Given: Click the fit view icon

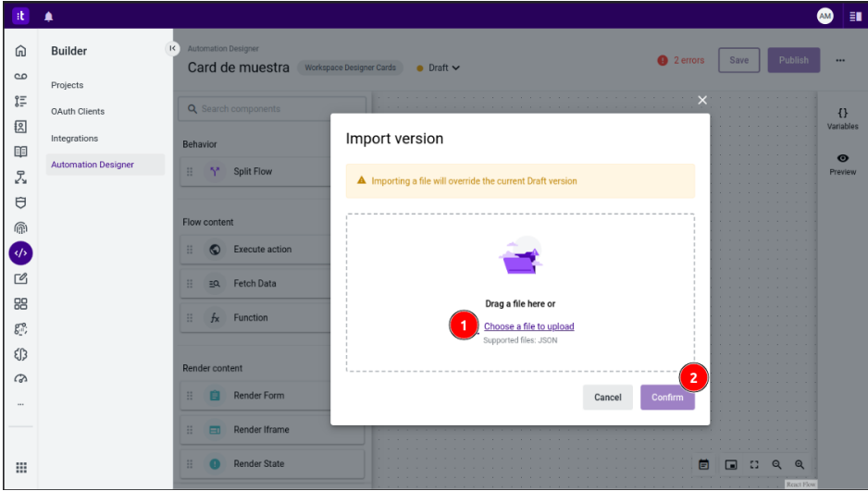Looking at the screenshot, I should point(754,464).
